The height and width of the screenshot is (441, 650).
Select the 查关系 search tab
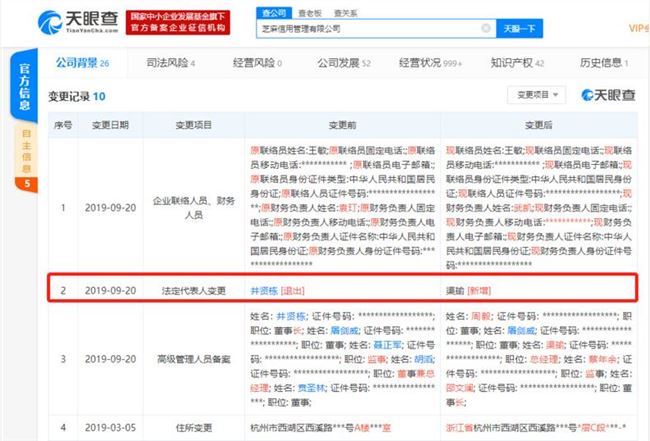pos(346,13)
